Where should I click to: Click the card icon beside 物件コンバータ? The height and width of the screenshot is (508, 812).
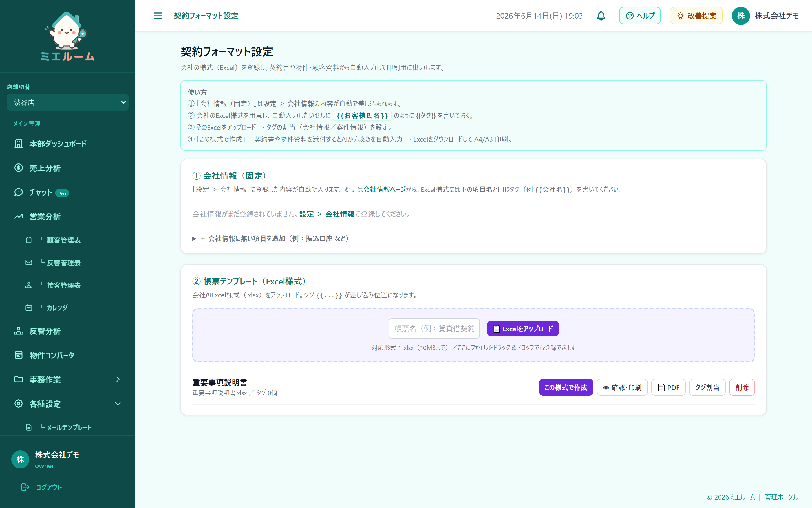(x=19, y=355)
